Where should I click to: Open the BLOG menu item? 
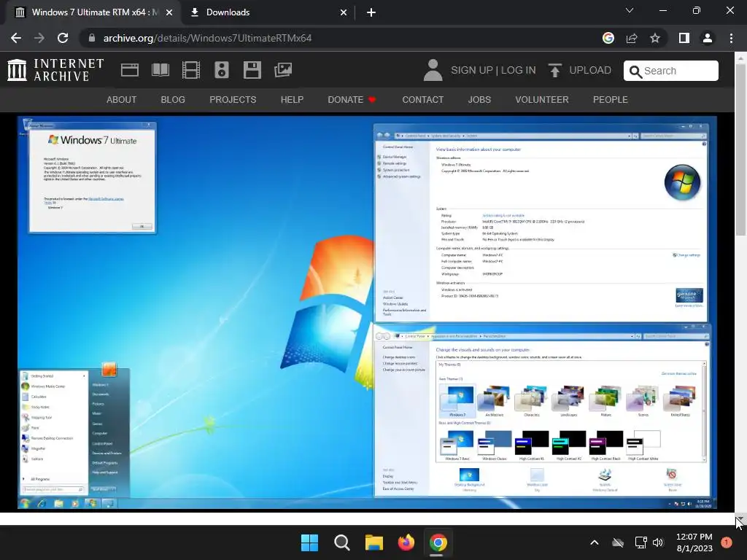(173, 99)
